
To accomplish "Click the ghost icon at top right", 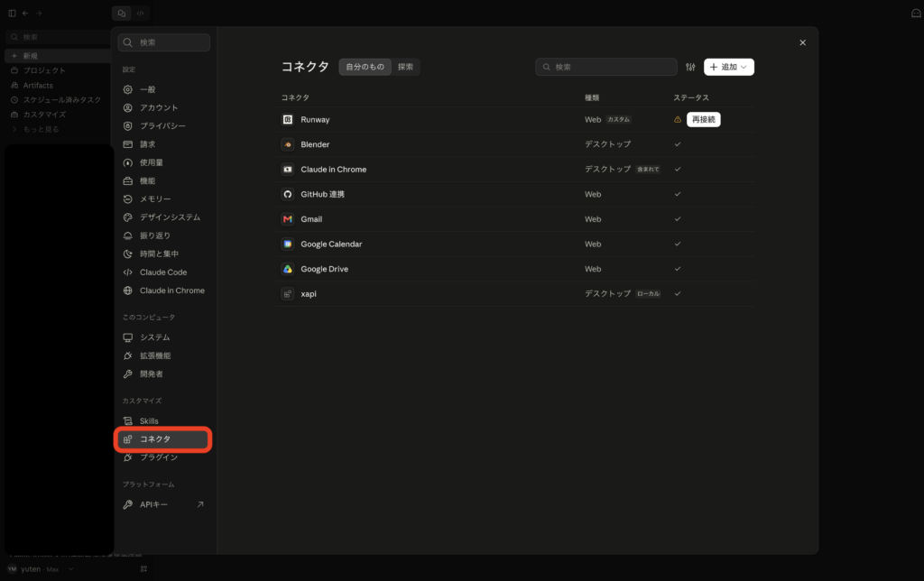I will [917, 13].
